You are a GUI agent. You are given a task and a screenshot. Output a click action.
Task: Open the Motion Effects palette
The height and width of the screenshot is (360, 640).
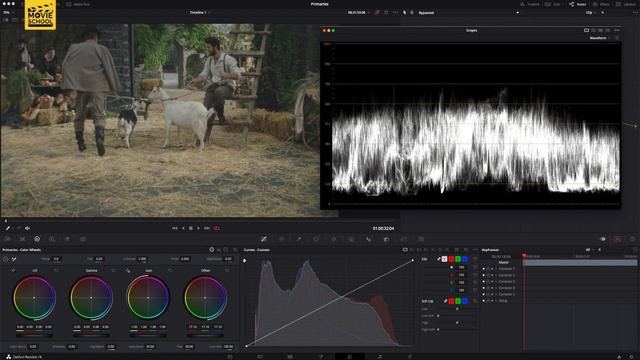coord(83,239)
